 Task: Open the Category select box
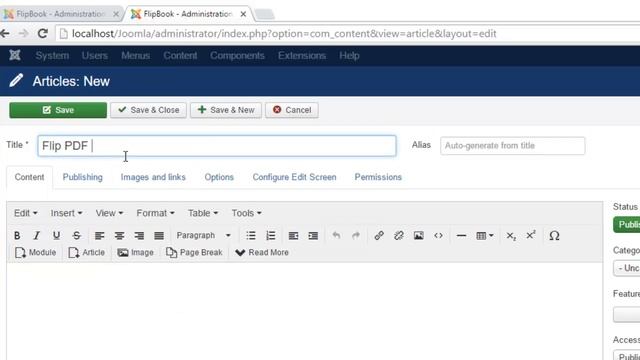(x=627, y=268)
